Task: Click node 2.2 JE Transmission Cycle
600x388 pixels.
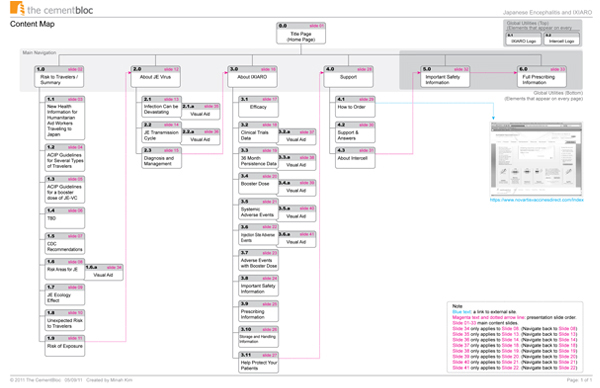Action: coord(161,132)
